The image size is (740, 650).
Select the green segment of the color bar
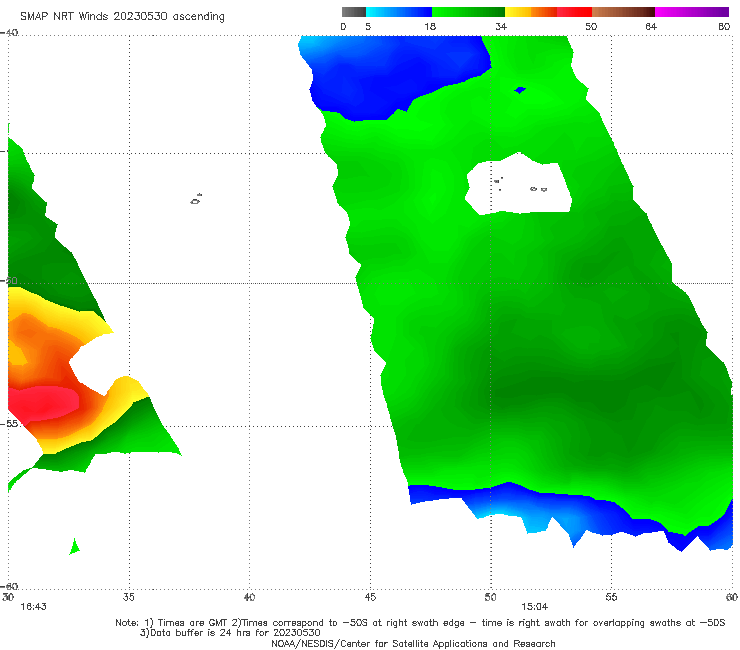point(468,12)
